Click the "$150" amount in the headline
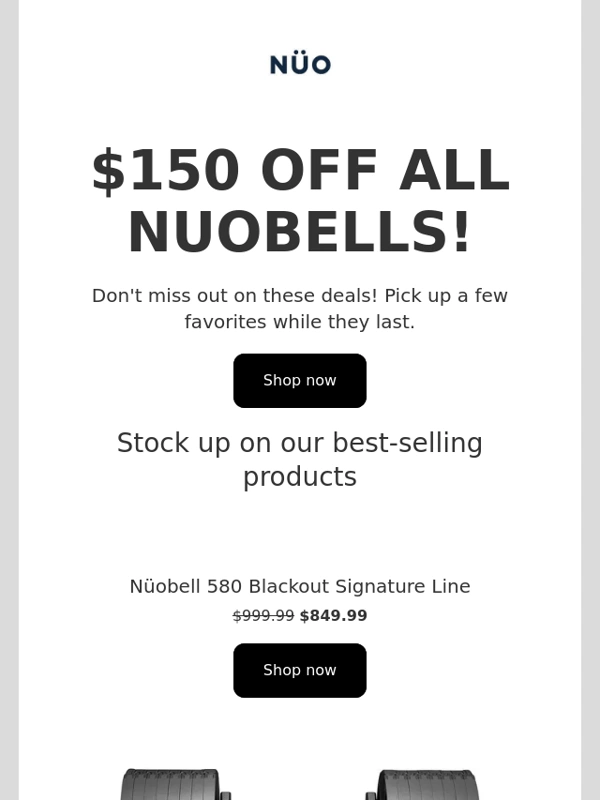Viewport: 600px width, 800px height. coord(165,171)
